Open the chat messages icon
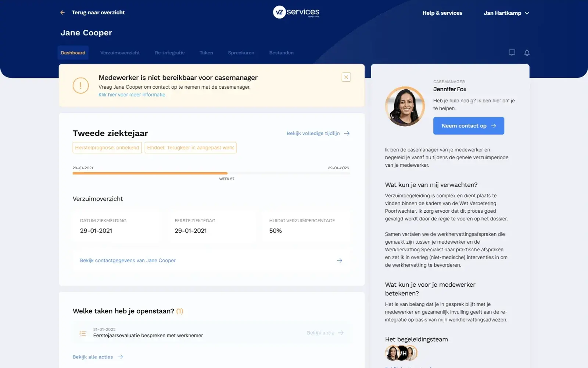The image size is (588, 368). [x=512, y=53]
